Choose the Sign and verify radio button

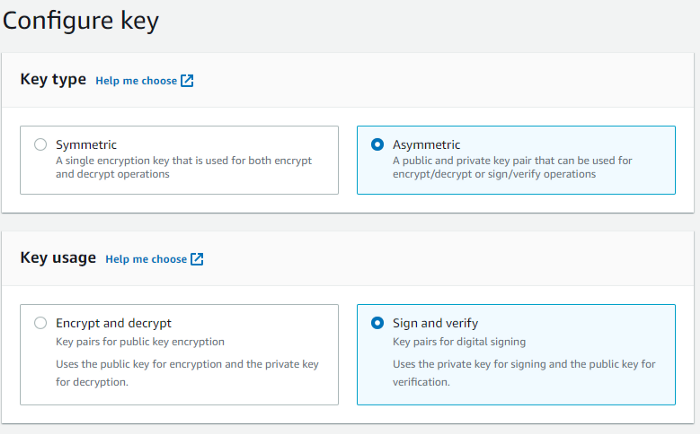click(377, 322)
